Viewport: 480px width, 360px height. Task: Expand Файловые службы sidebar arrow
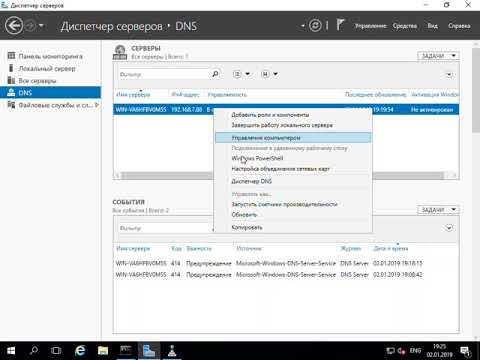(x=97, y=105)
